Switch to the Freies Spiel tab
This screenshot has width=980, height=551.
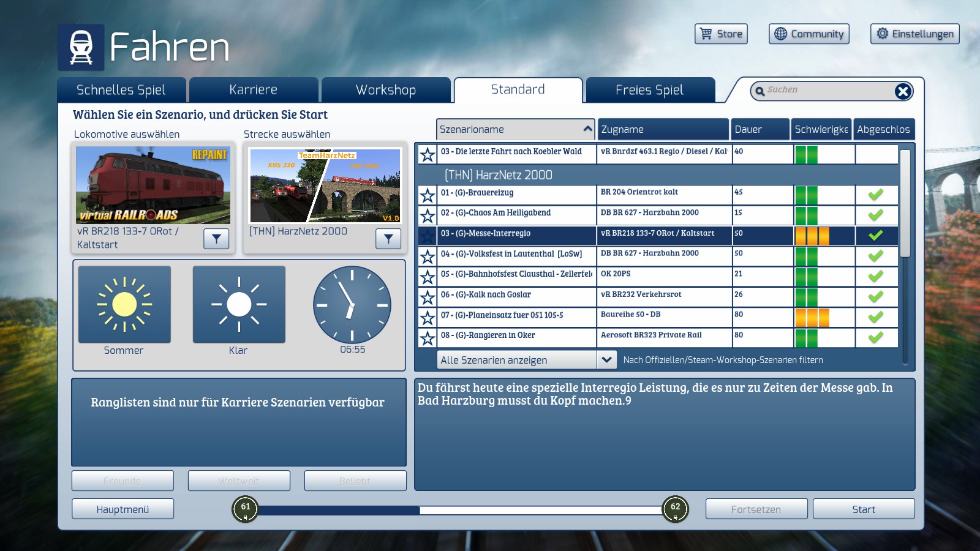[650, 90]
